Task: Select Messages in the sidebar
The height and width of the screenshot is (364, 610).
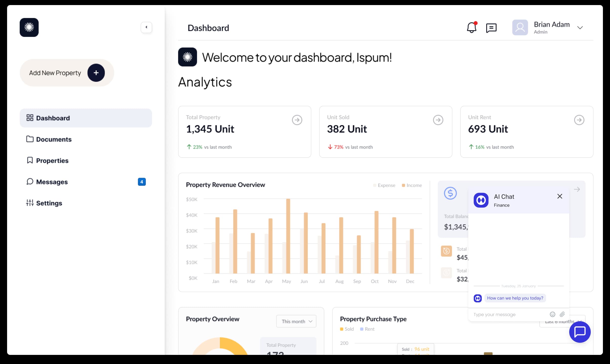Action: pos(52,182)
